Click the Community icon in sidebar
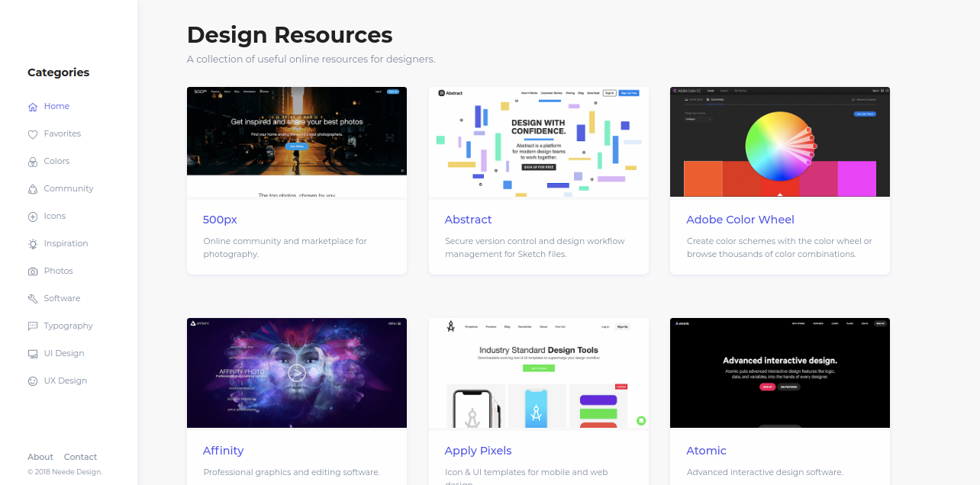 pyautogui.click(x=33, y=189)
